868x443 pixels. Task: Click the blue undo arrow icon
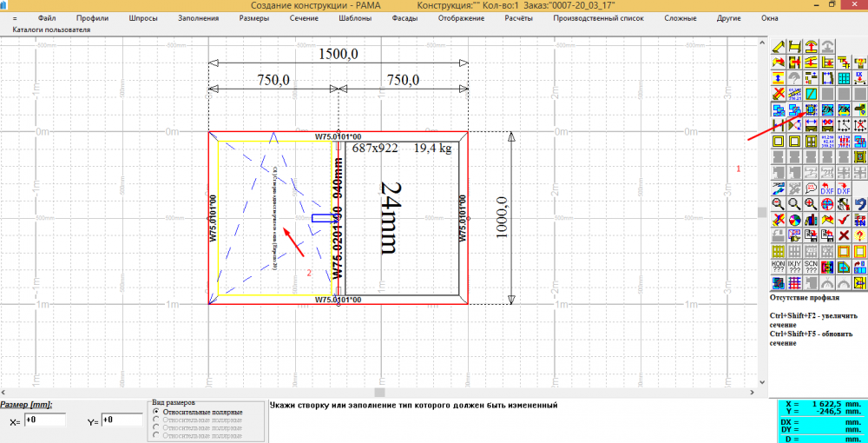[860, 203]
